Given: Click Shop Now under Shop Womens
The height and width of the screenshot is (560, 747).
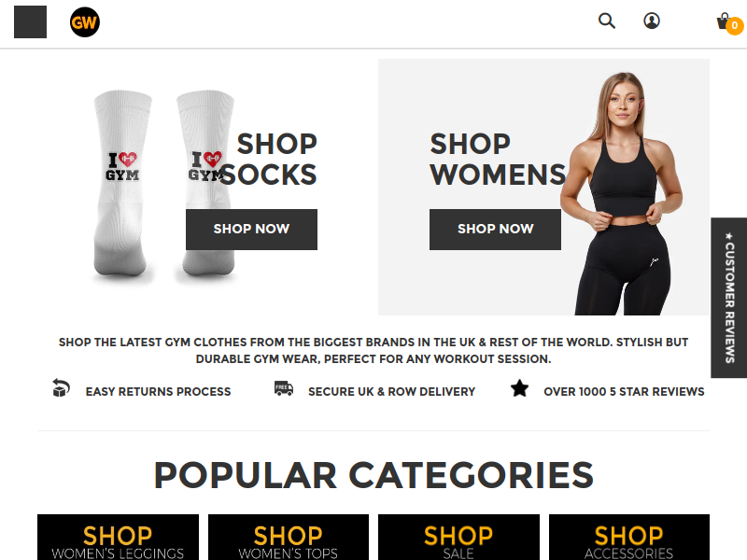Looking at the screenshot, I should (x=496, y=229).
